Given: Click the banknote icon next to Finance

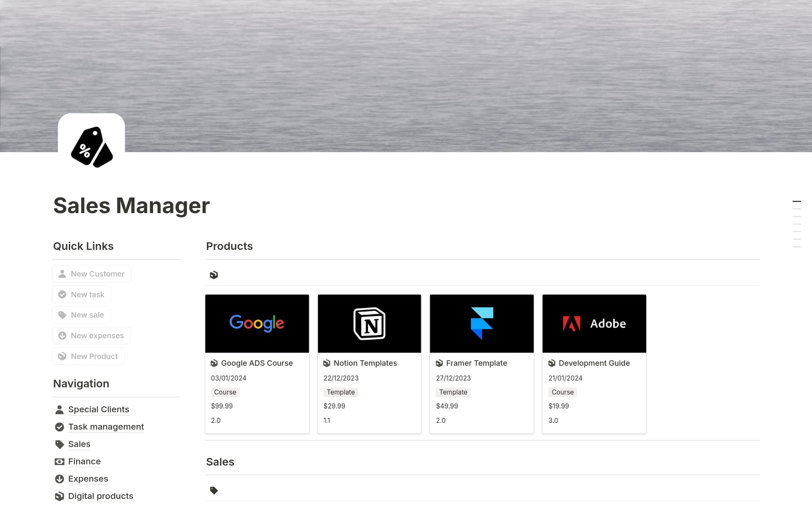Looking at the screenshot, I should click(x=59, y=461).
